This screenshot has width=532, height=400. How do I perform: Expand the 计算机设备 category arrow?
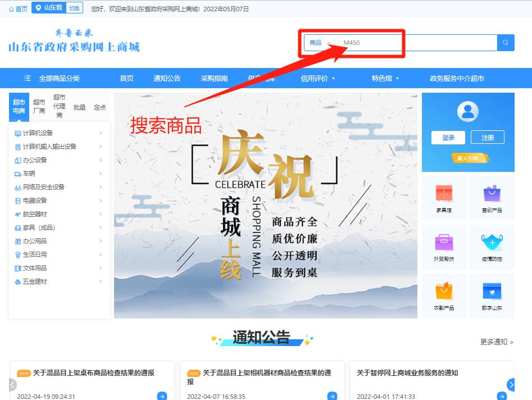point(101,133)
